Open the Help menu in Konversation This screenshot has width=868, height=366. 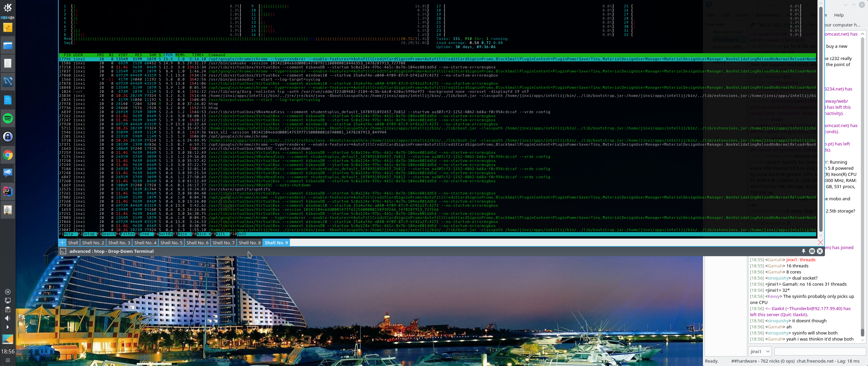tap(839, 15)
